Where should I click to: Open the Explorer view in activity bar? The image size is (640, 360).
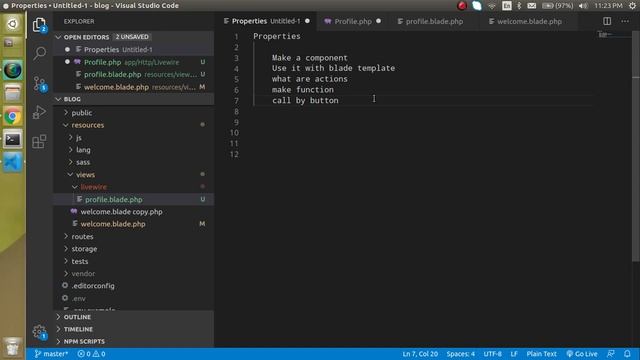pyautogui.click(x=39, y=25)
